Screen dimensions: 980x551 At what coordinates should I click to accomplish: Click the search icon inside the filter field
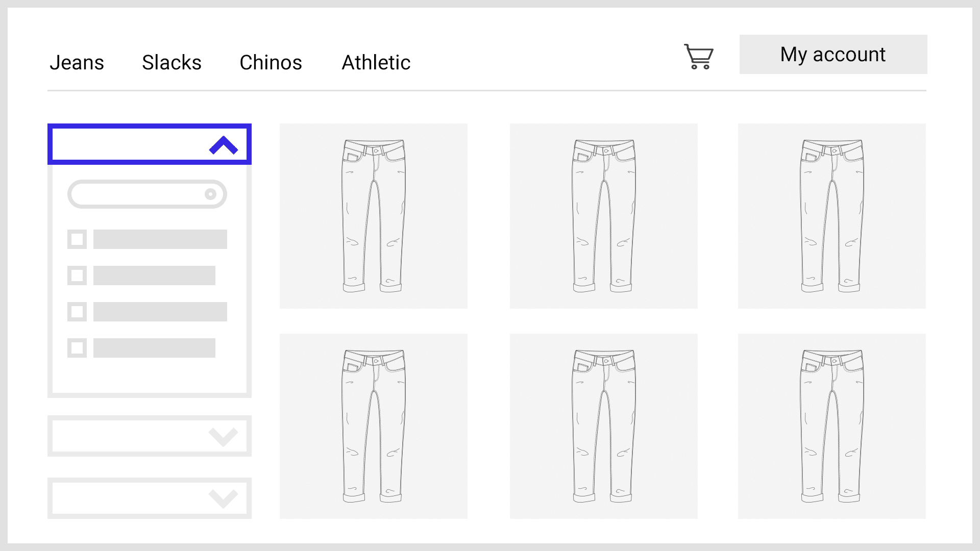(210, 194)
